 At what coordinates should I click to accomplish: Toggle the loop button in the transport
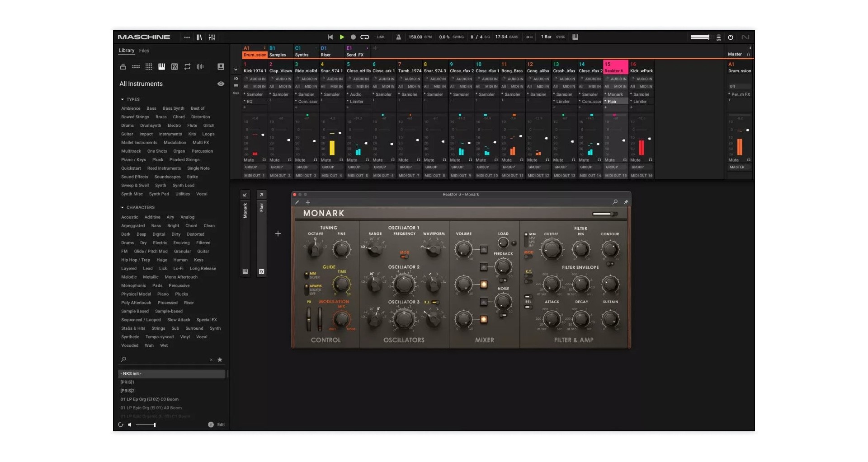coord(365,37)
